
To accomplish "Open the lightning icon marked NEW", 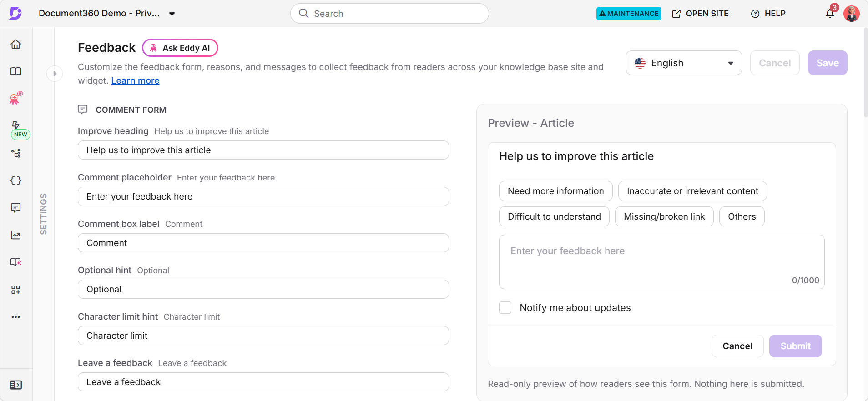I will pos(16,125).
